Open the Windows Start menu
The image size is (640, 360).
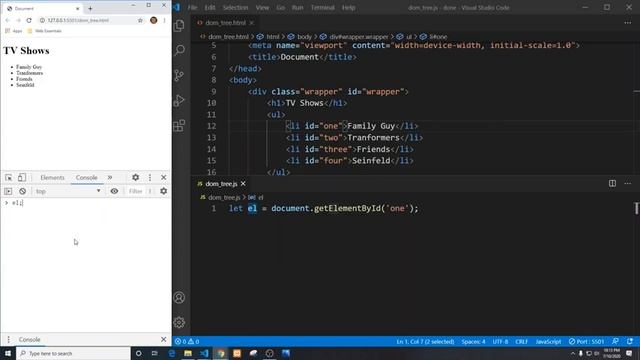(x=8, y=353)
